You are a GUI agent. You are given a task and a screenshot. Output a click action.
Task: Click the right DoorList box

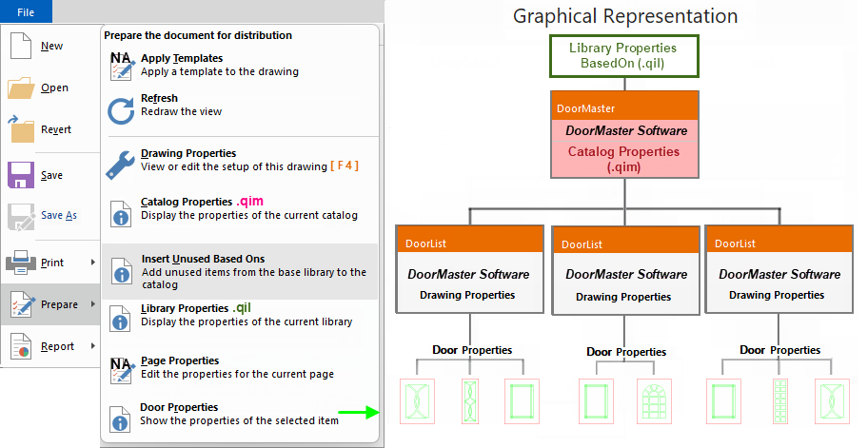779,269
